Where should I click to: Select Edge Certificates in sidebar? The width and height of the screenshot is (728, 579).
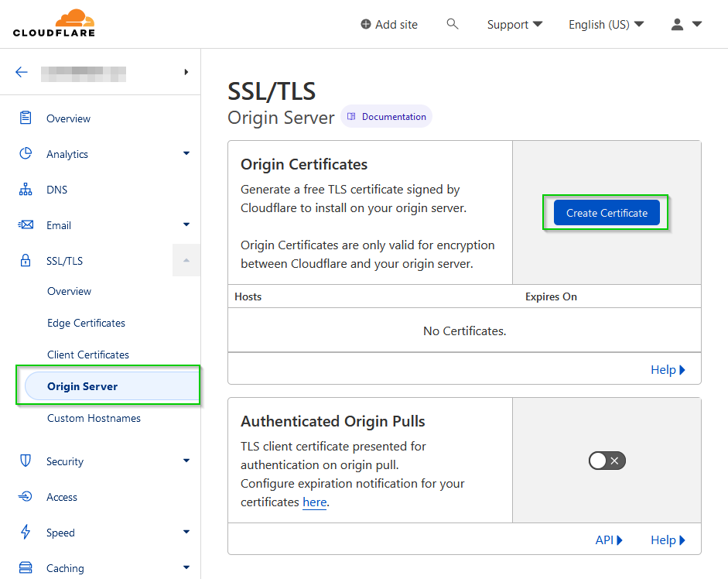86,323
